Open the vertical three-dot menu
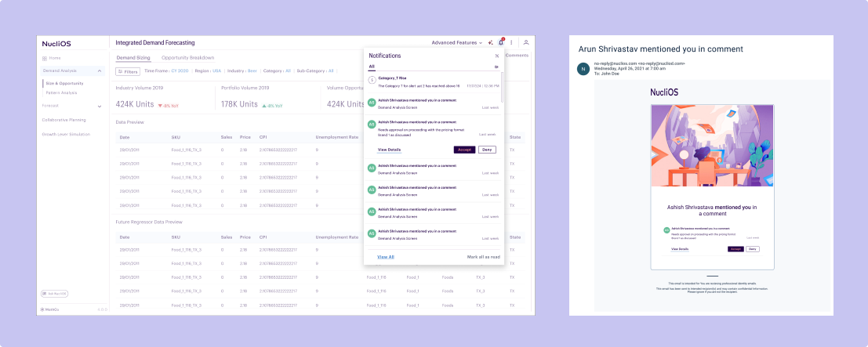Viewport: 868px width, 347px height. pos(511,42)
